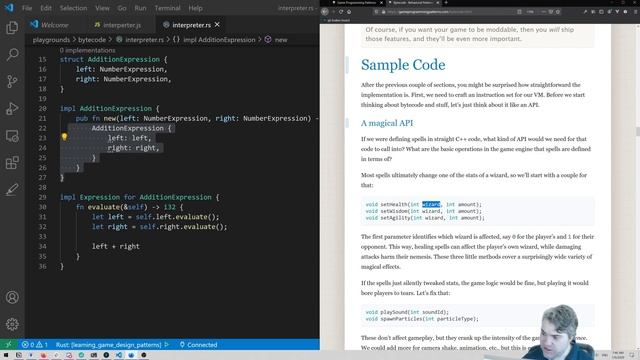Switch to the first browser tab
Screen dimensions: 640x360
click(356, 2)
